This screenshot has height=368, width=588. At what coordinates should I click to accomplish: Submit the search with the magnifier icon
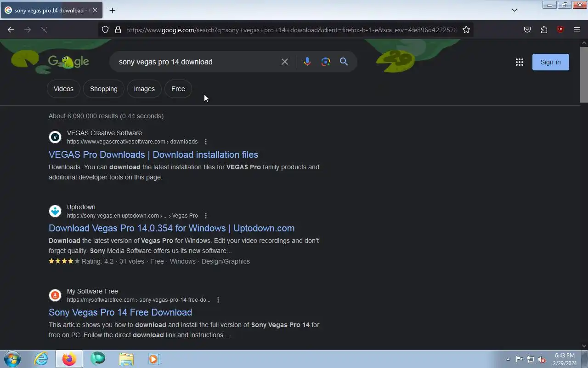click(344, 62)
